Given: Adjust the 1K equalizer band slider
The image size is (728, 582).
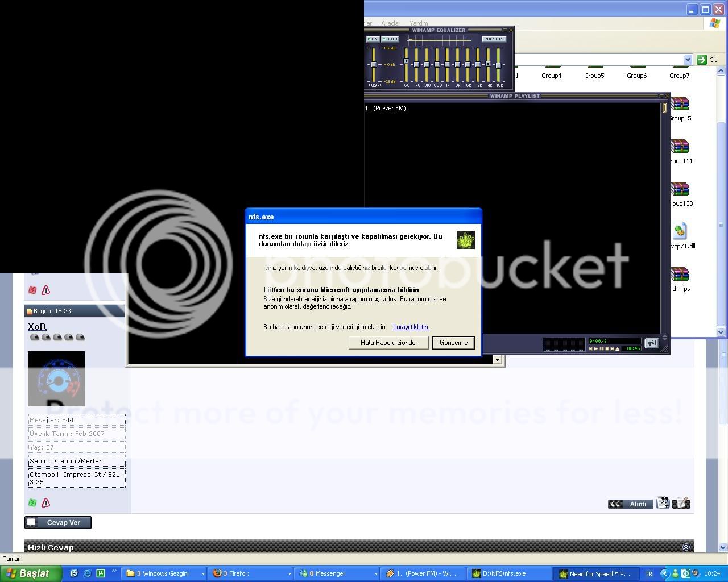Looking at the screenshot, I should point(447,65).
